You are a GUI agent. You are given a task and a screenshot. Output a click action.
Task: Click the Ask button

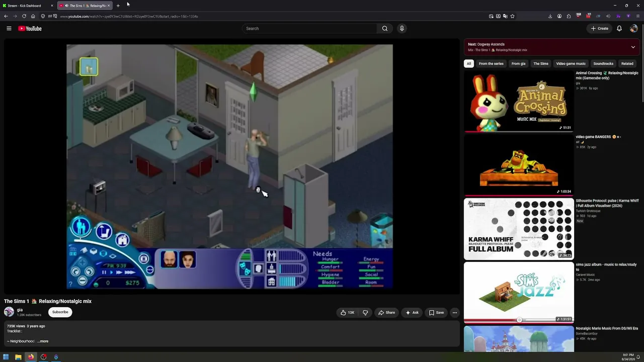(x=412, y=313)
